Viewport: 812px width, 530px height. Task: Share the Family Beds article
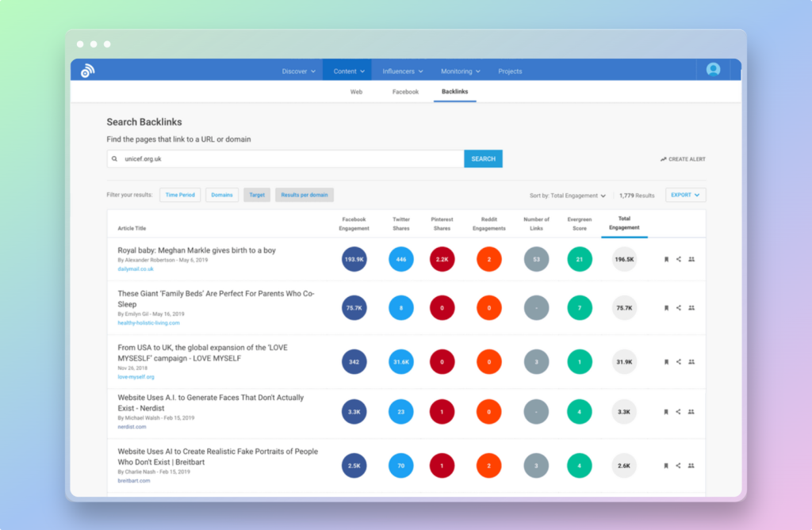click(x=679, y=307)
